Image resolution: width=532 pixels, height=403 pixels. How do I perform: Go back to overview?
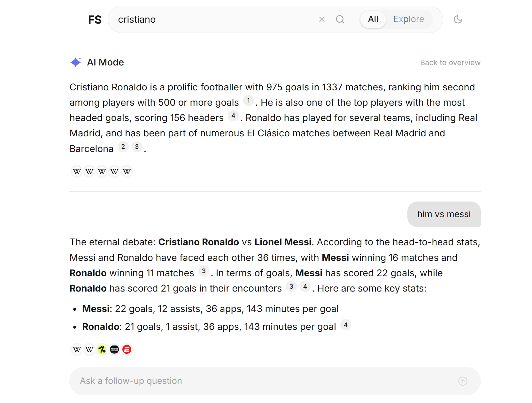click(450, 63)
